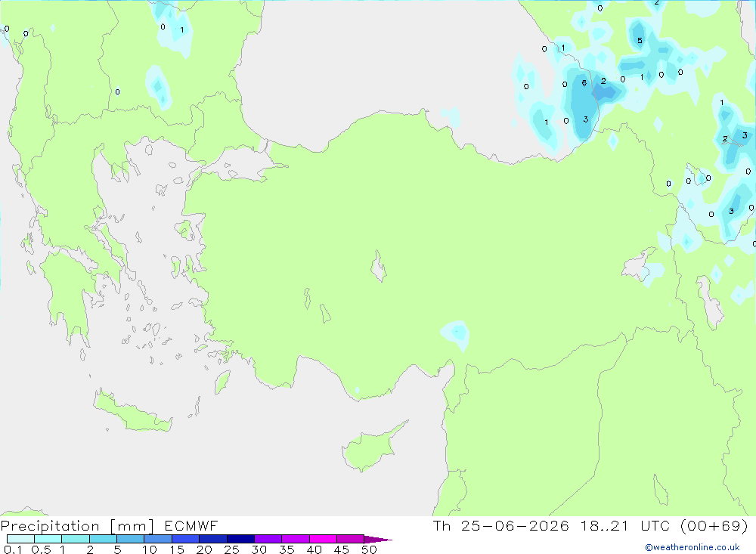The image size is (756, 554).
Task: Click the '(00+69)' forecast offset text
Action: point(714,525)
